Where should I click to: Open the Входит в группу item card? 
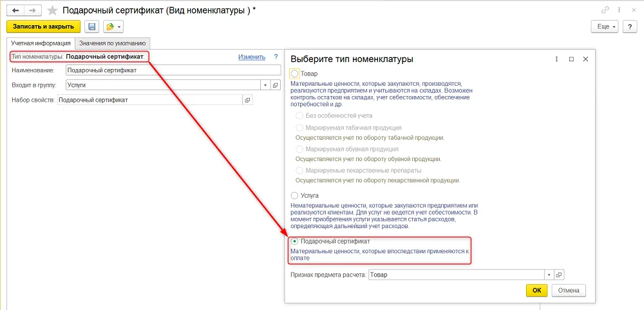(276, 85)
